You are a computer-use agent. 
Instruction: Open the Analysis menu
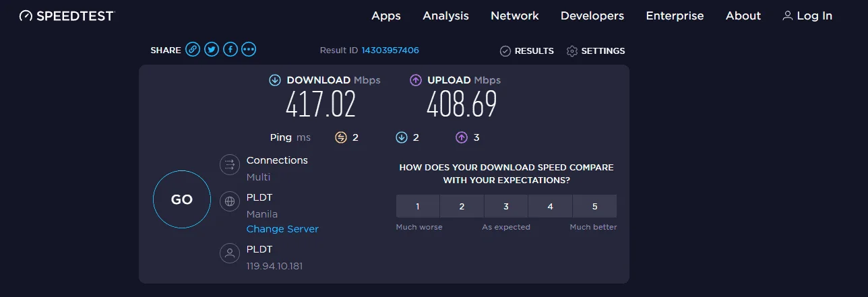tap(445, 15)
